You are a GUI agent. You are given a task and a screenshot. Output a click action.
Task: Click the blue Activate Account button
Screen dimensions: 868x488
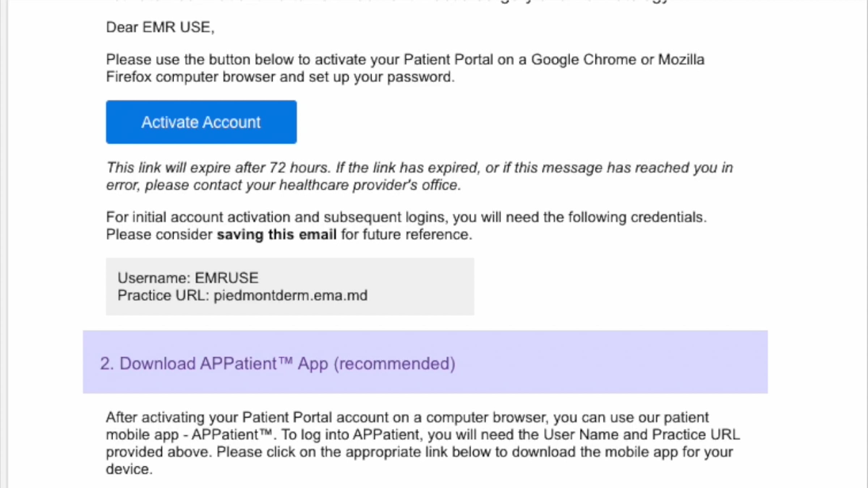coord(201,122)
